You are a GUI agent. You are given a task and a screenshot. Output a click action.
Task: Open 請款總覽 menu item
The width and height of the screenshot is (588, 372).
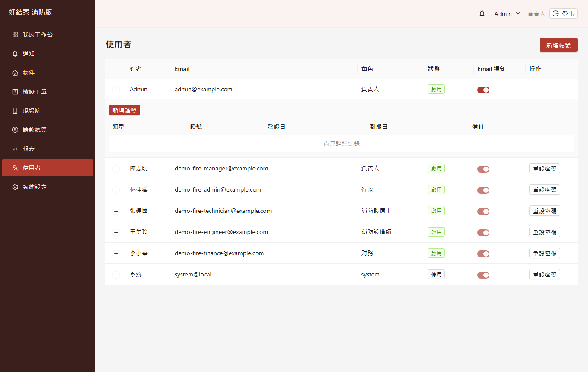click(48, 130)
